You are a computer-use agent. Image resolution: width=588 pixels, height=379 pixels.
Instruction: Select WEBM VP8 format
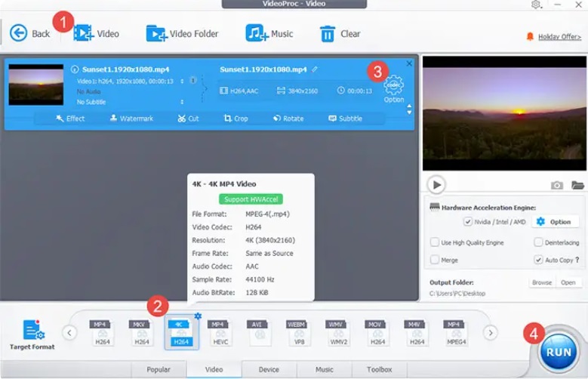pyautogui.click(x=299, y=332)
